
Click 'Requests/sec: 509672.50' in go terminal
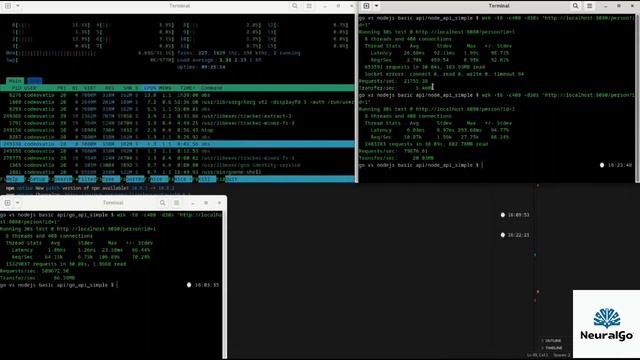(x=34, y=271)
